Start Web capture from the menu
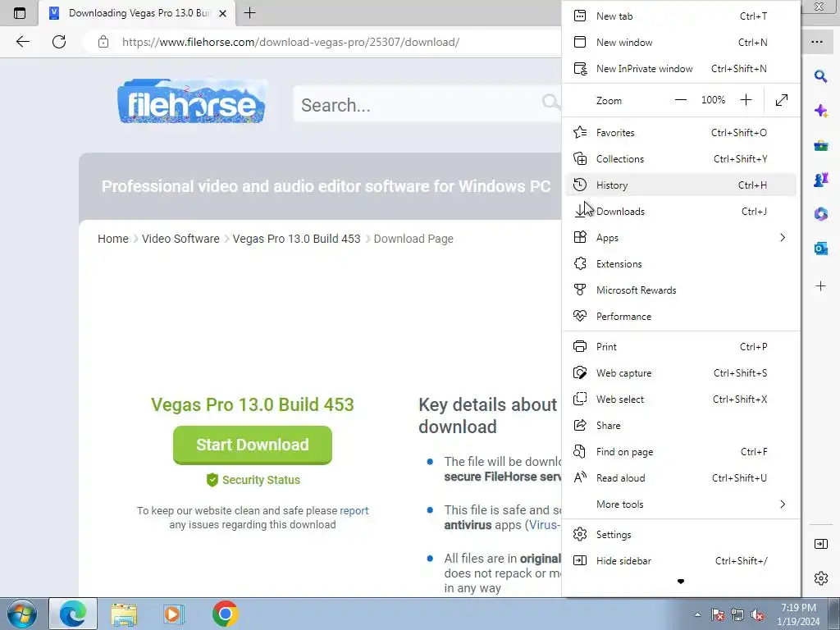Screen dimensions: 840x630 [680, 373]
